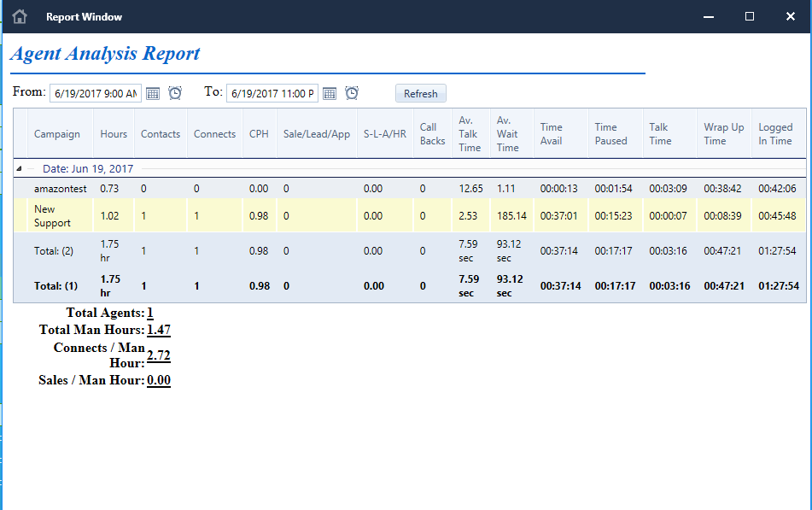Viewport: 812px width, 510px height.
Task: Sort by Sale/Lead/App column header
Action: [x=317, y=134]
